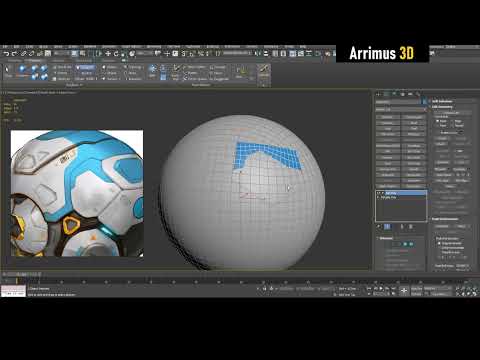This screenshot has width=480, height=360.
Task: Open the File menu
Action: coord(5,47)
